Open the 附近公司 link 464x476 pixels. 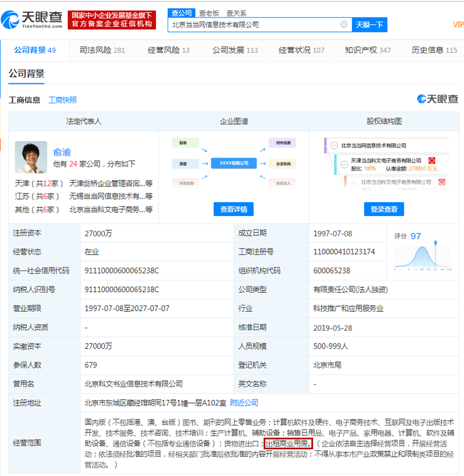pyautogui.click(x=244, y=403)
